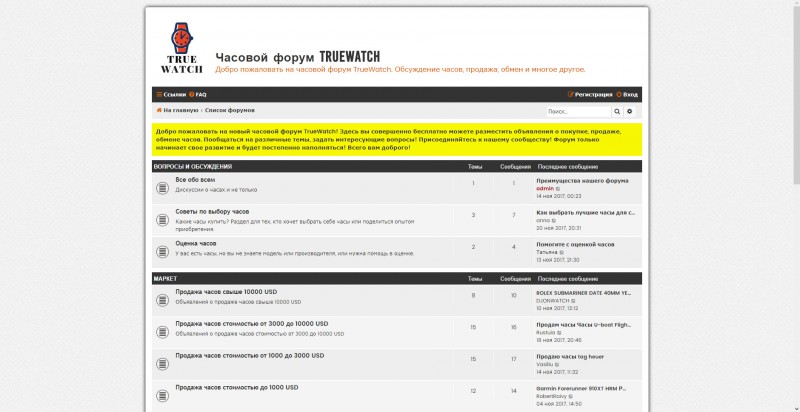Go to На главную home link
Image resolution: width=800 pixels, height=412 pixels.
point(177,110)
